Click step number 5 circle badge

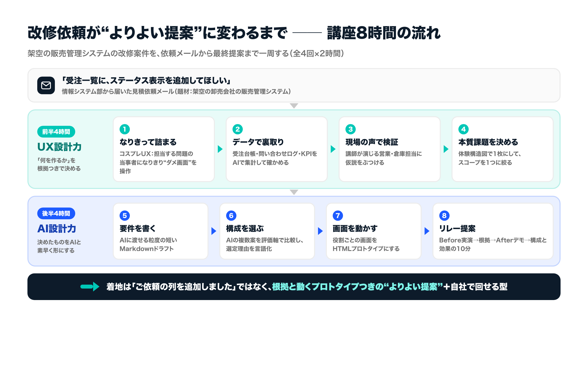coord(125,216)
